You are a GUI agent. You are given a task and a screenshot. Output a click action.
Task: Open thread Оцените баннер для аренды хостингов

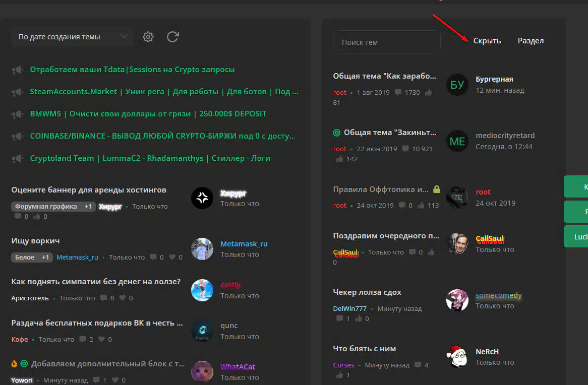click(x=89, y=190)
